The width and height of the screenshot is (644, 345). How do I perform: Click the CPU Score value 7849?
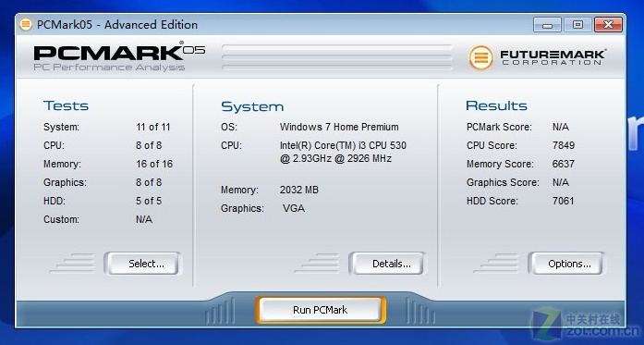tap(563, 145)
